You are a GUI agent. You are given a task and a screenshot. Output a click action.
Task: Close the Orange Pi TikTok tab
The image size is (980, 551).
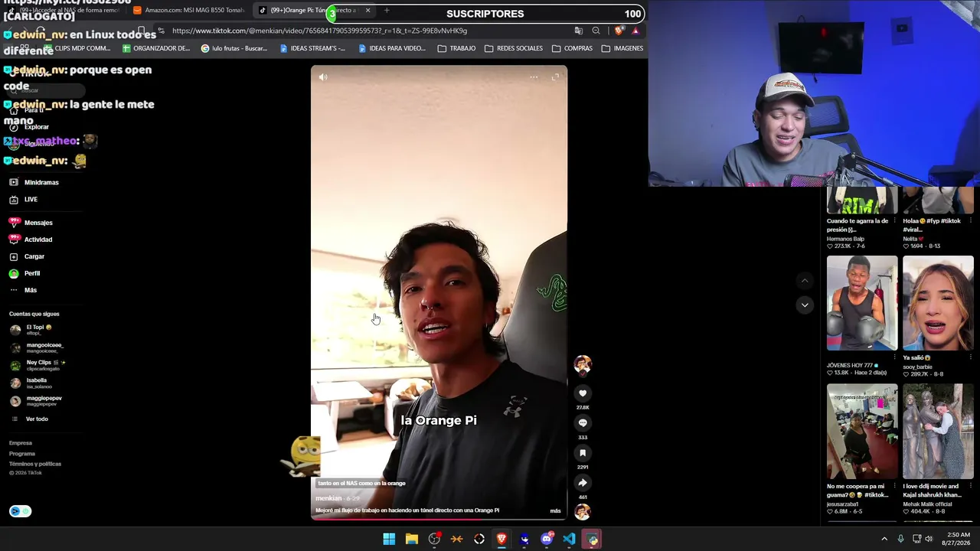pos(367,10)
